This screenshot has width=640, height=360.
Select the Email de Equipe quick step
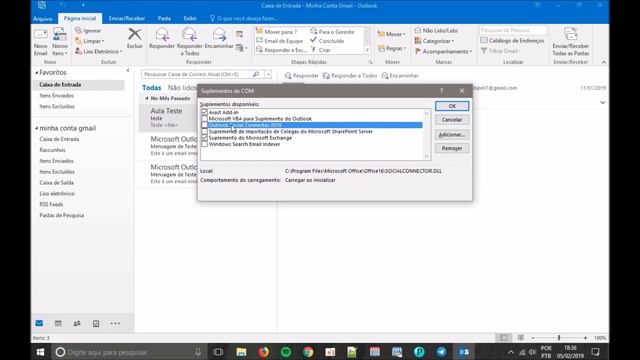click(x=280, y=41)
